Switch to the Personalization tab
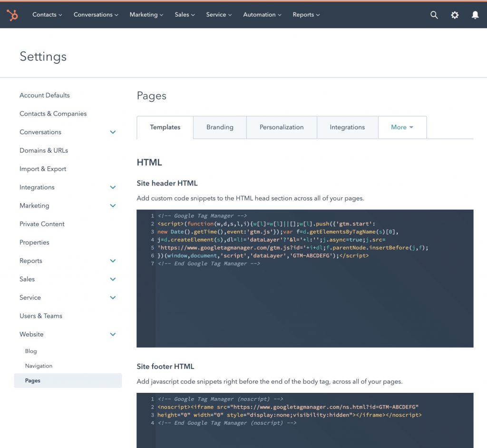This screenshot has width=487, height=448. tap(282, 127)
